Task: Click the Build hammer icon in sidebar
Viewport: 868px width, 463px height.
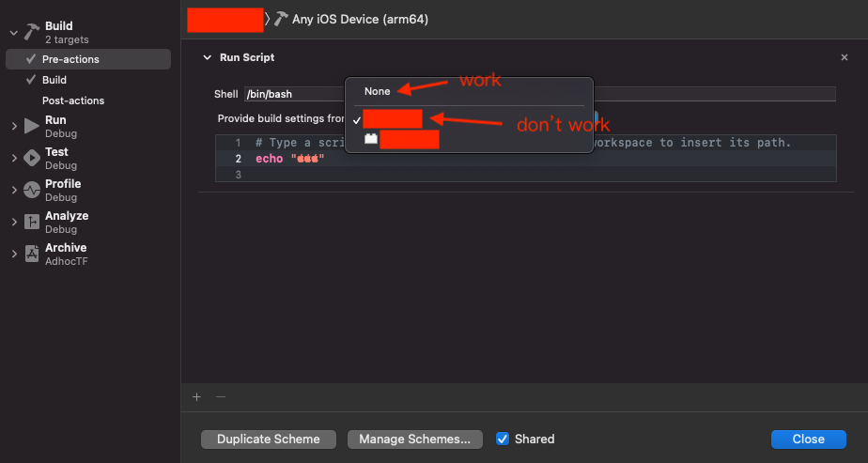Action: (x=32, y=32)
